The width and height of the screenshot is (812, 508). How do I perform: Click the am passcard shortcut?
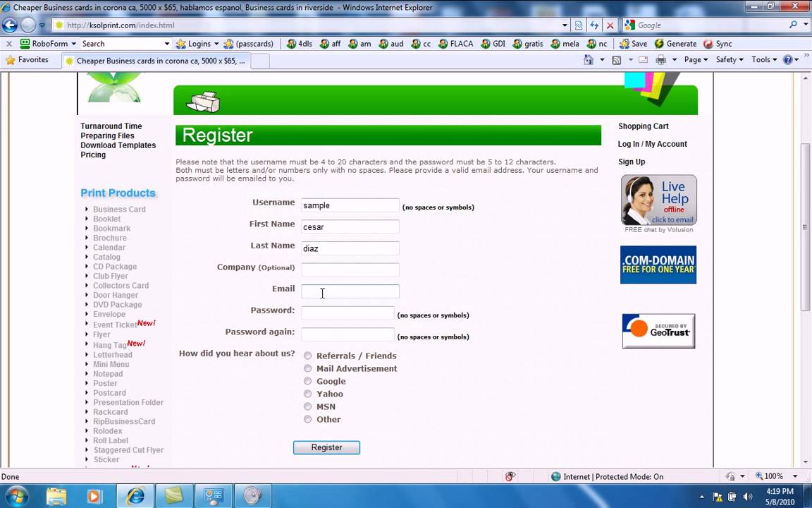point(359,44)
